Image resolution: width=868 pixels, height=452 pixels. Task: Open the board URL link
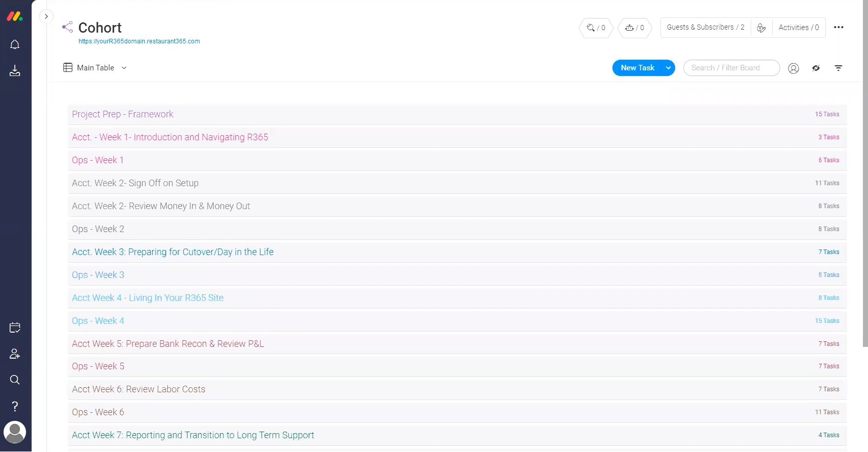(x=139, y=41)
